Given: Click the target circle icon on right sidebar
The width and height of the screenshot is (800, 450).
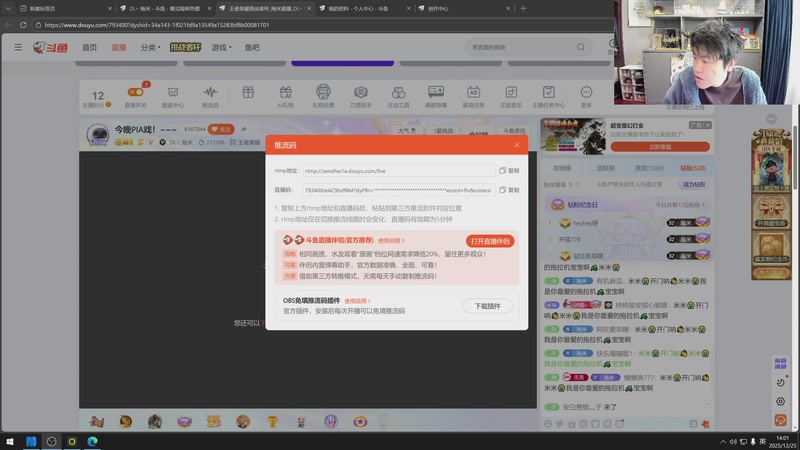Looking at the screenshot, I should [x=780, y=402].
